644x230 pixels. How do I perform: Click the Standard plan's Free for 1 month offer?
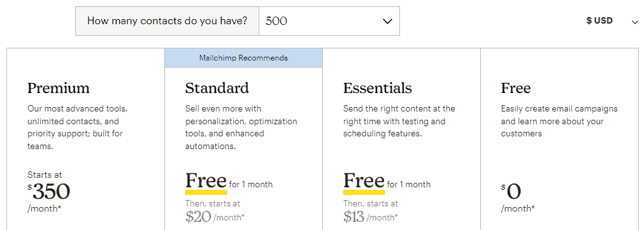(x=229, y=182)
